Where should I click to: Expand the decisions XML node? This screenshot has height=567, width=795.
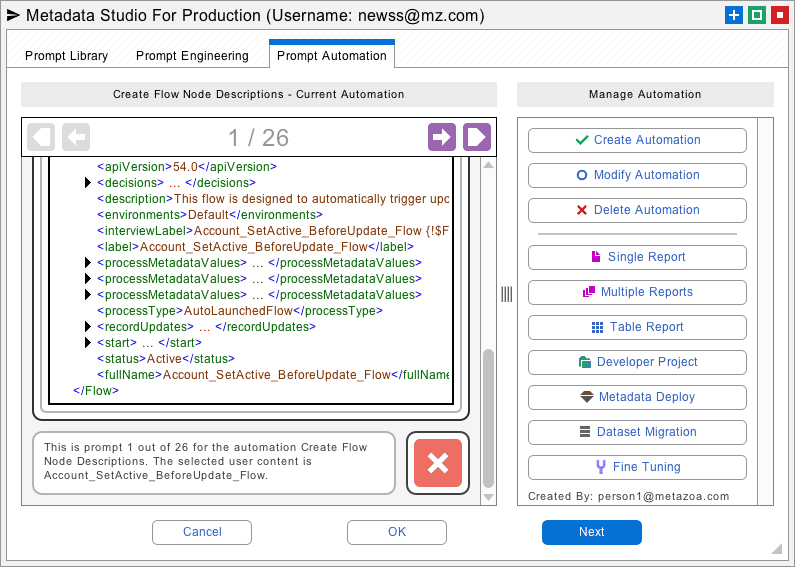tap(88, 183)
